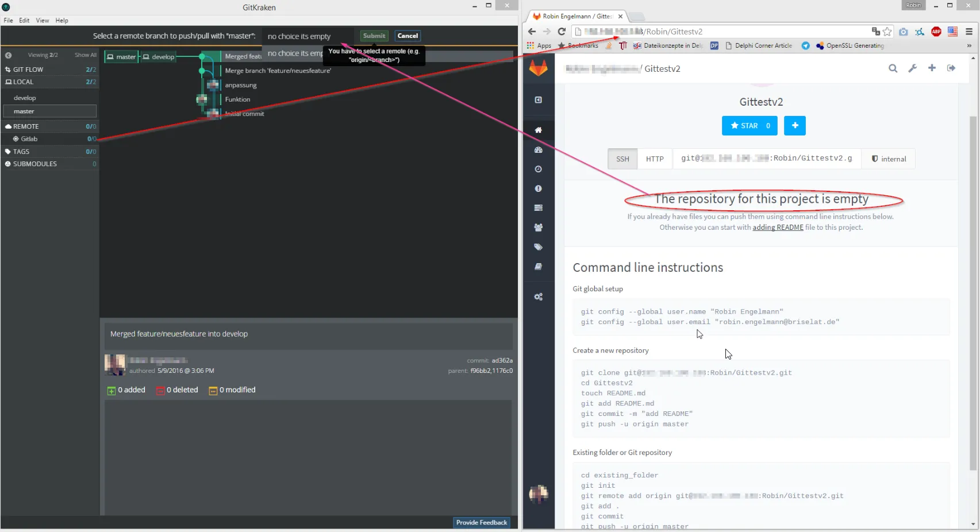Select the SSH clone protocol

622,159
